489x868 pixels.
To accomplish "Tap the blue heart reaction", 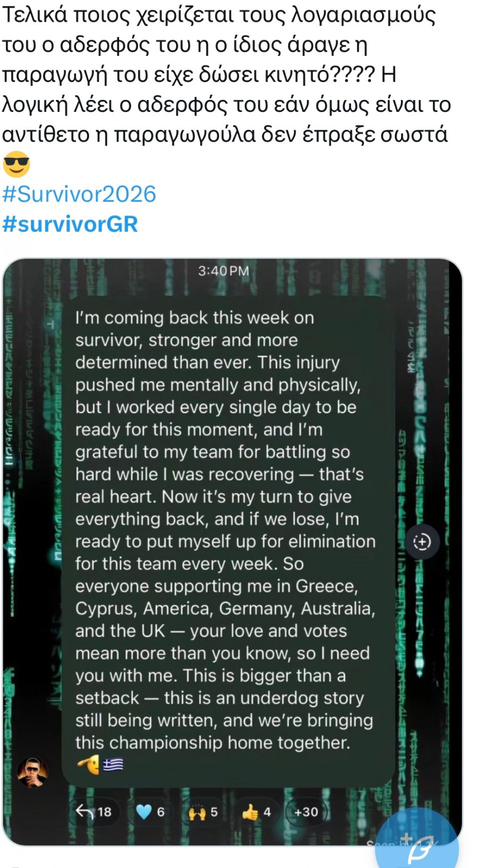I will pyautogui.click(x=144, y=812).
